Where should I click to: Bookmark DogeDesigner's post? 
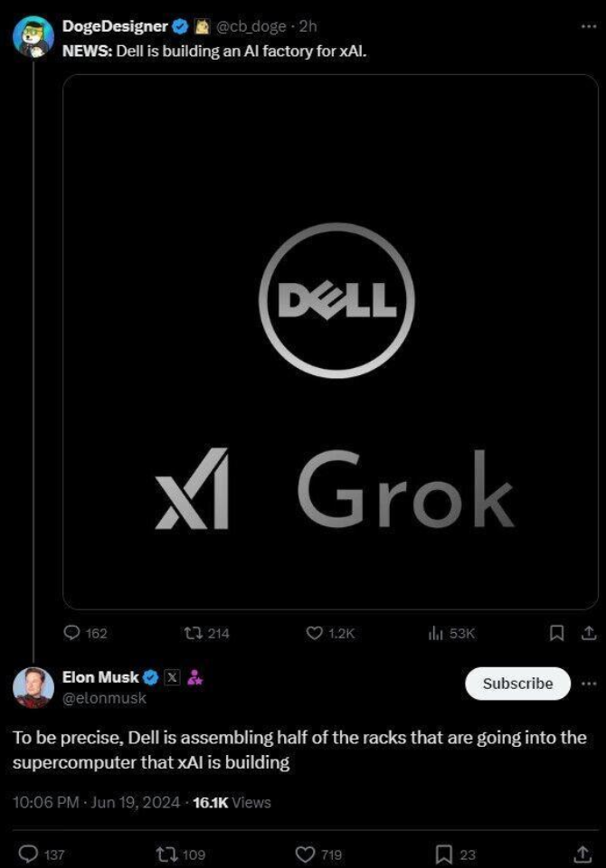(558, 632)
